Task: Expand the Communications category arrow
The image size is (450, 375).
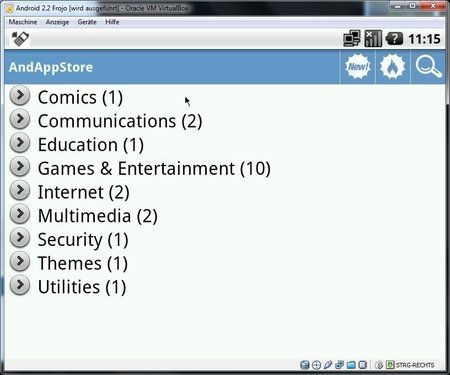Action: (20, 119)
